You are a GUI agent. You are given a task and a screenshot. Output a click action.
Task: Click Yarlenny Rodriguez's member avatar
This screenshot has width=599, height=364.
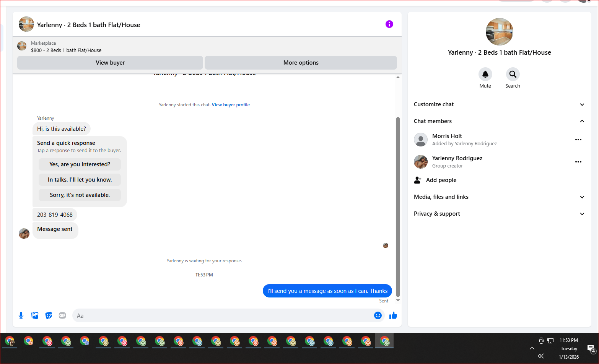[x=421, y=162]
